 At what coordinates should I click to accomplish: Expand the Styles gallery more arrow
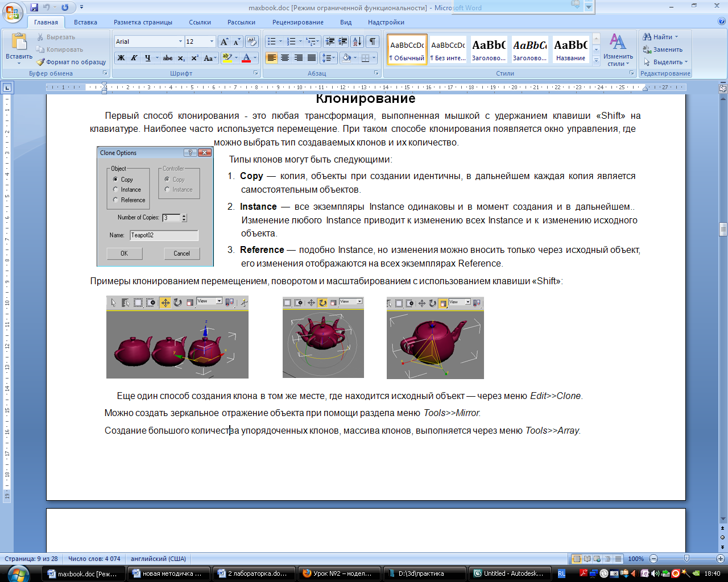point(596,60)
